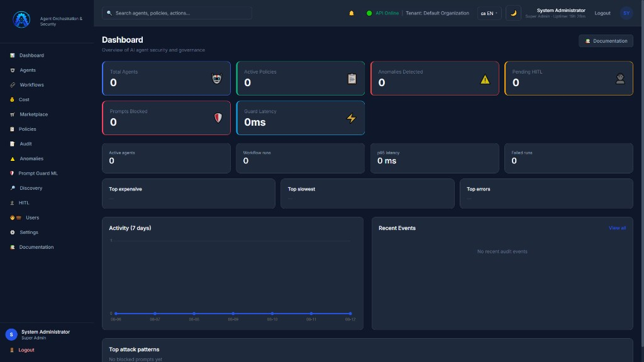Click View all in Recent Events
Image resolution: width=644 pixels, height=362 pixels.
617,228
